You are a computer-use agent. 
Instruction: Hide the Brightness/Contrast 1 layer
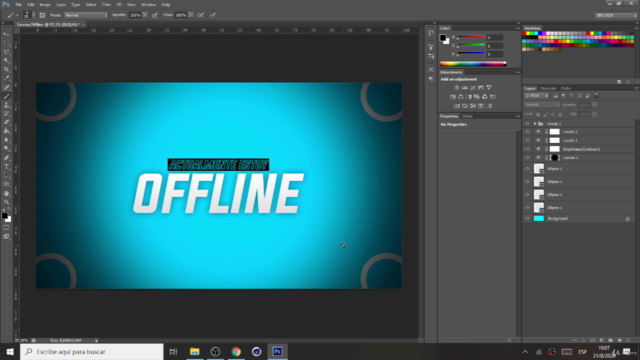527,149
